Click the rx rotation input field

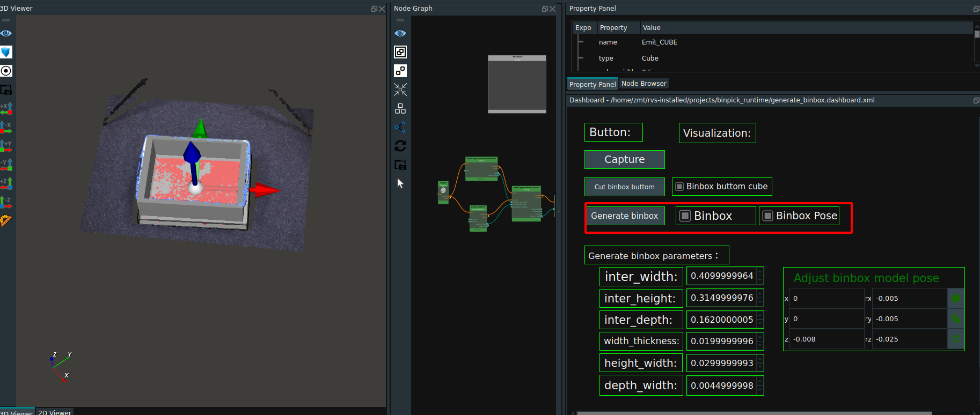[x=909, y=298]
